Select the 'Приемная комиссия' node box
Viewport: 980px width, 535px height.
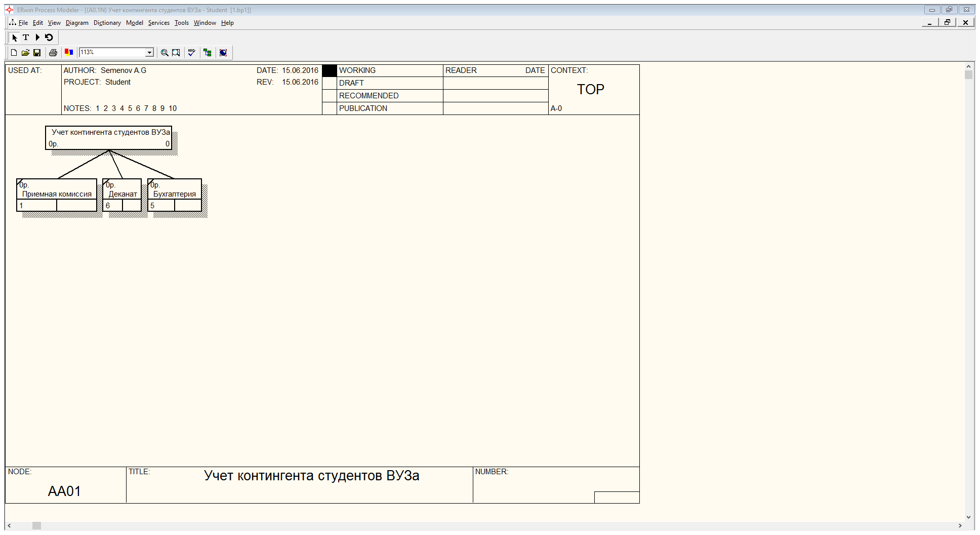(57, 195)
